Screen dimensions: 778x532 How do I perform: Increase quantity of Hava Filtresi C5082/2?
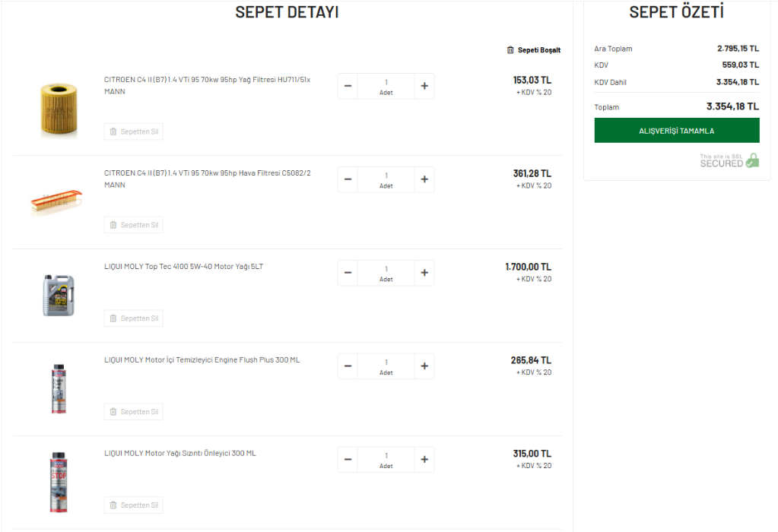pos(424,179)
